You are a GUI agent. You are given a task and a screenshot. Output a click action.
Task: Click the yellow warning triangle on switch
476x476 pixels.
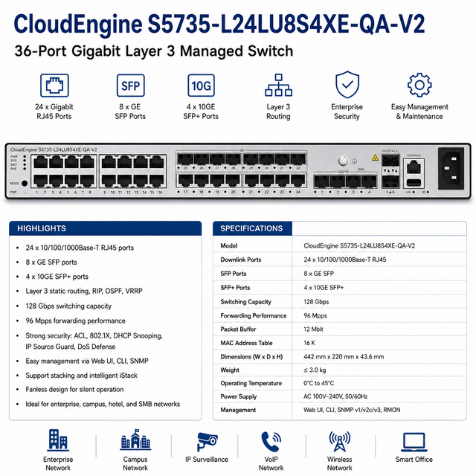375,158
